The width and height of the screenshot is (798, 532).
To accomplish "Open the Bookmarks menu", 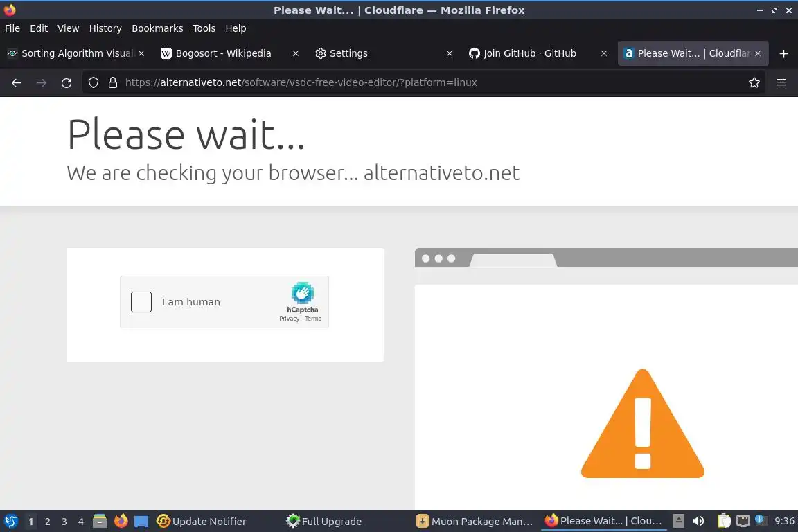I will coord(157,28).
